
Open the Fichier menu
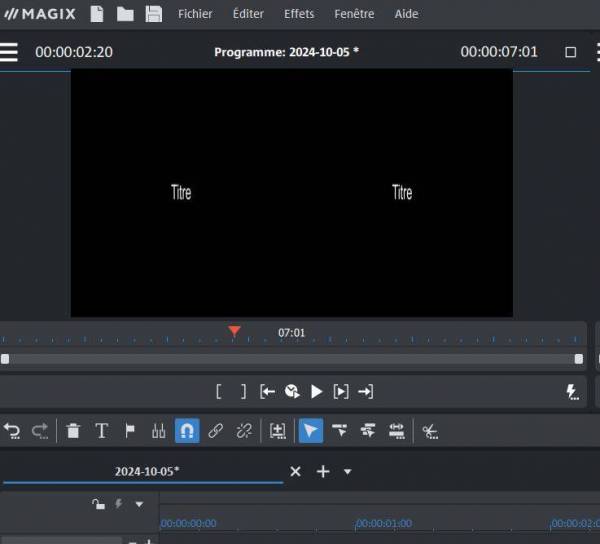[x=195, y=14]
